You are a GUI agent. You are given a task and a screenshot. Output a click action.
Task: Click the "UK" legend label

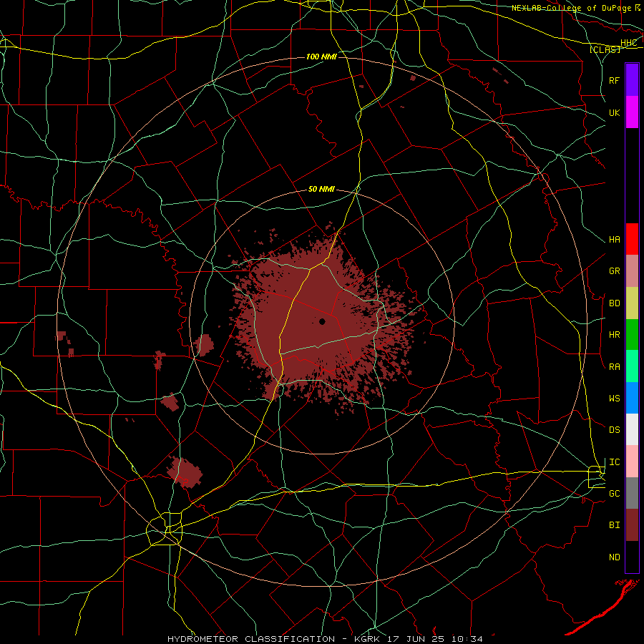coord(614,112)
